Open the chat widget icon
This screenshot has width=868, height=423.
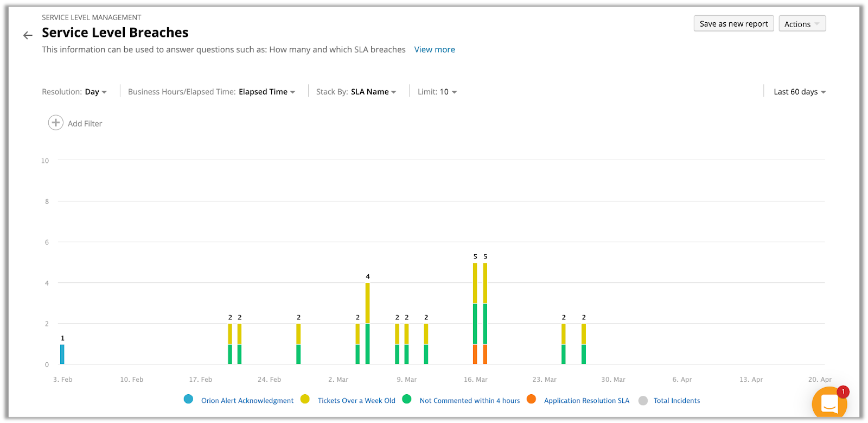pyautogui.click(x=829, y=404)
